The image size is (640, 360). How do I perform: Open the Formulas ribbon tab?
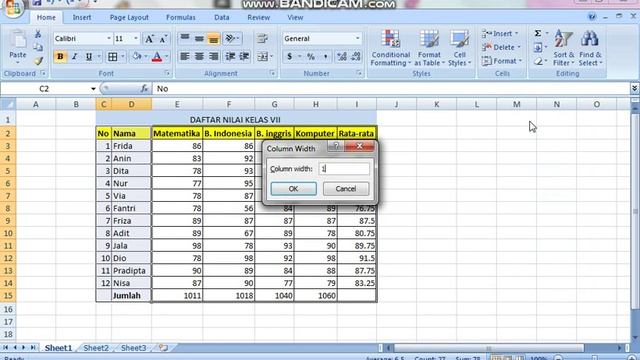(x=181, y=18)
